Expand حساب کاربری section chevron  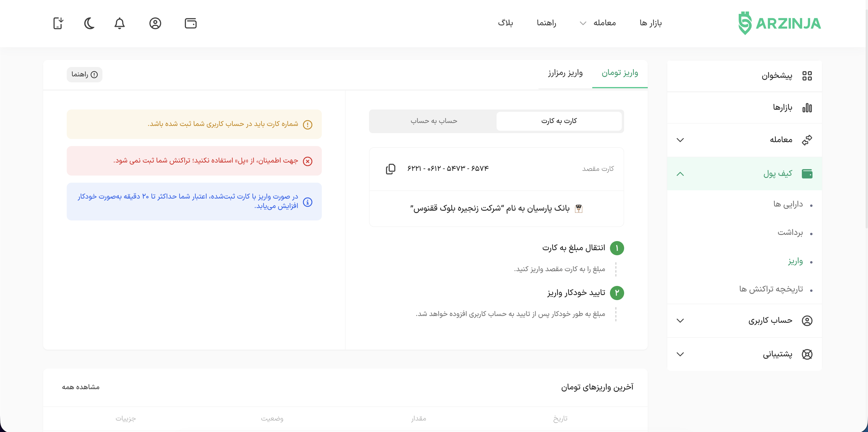point(680,320)
